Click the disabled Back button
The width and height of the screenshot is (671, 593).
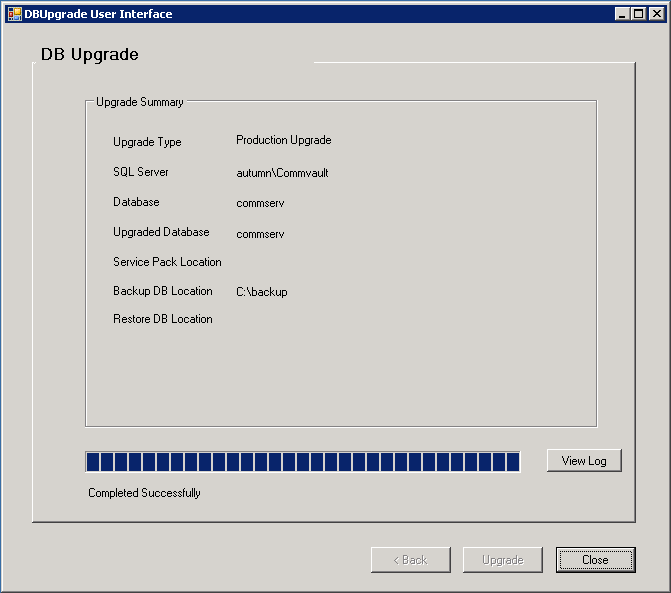[410, 560]
